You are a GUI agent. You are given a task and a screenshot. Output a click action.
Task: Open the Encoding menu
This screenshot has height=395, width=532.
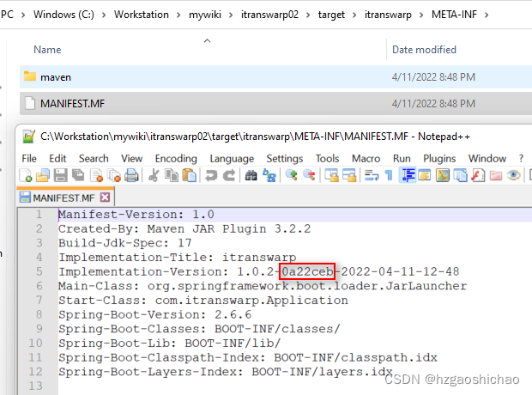(x=176, y=159)
